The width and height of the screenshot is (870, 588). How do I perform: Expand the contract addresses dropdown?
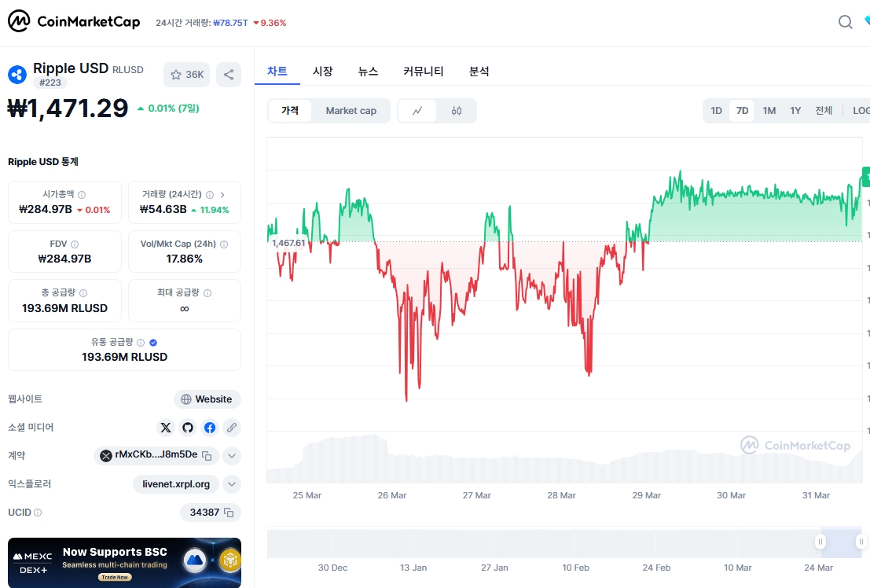[232, 456]
